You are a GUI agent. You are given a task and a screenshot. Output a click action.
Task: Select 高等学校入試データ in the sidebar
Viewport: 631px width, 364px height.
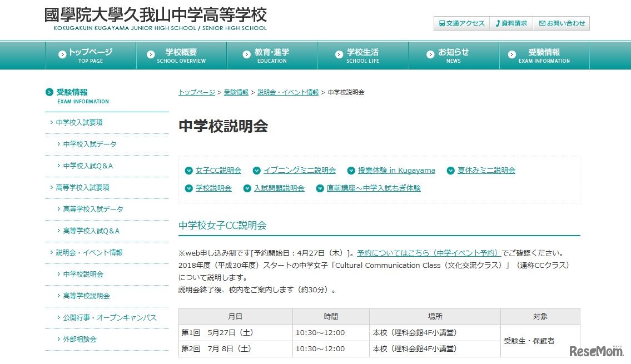click(x=93, y=210)
